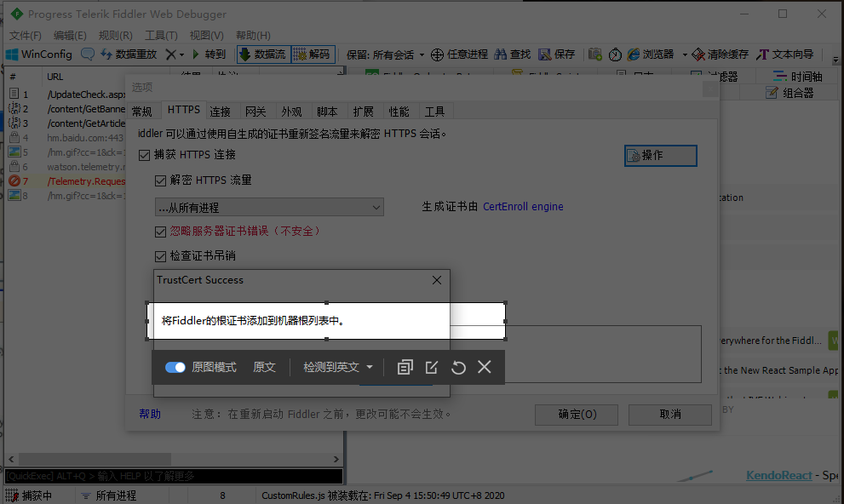Viewport: 844px width, 504px height.
Task: Switch to the 性能 options tab
Action: tap(399, 112)
